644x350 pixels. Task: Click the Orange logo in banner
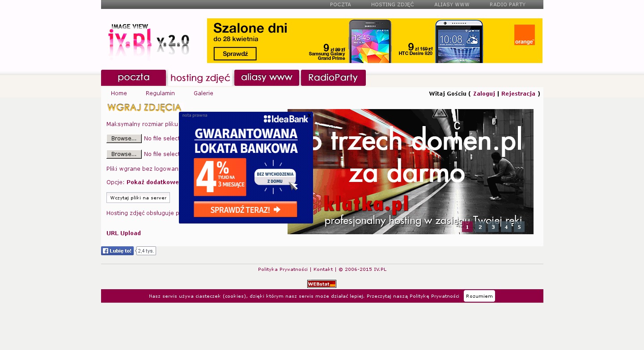click(x=524, y=35)
